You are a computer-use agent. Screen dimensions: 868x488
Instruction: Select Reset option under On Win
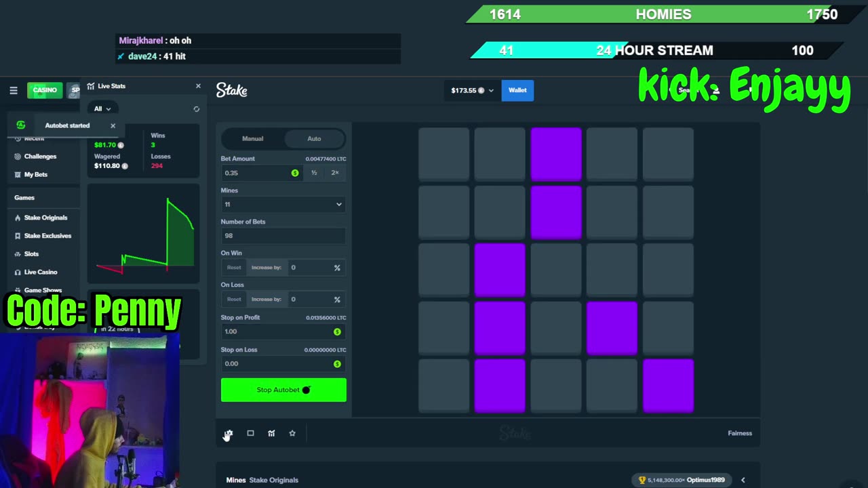coord(234,268)
